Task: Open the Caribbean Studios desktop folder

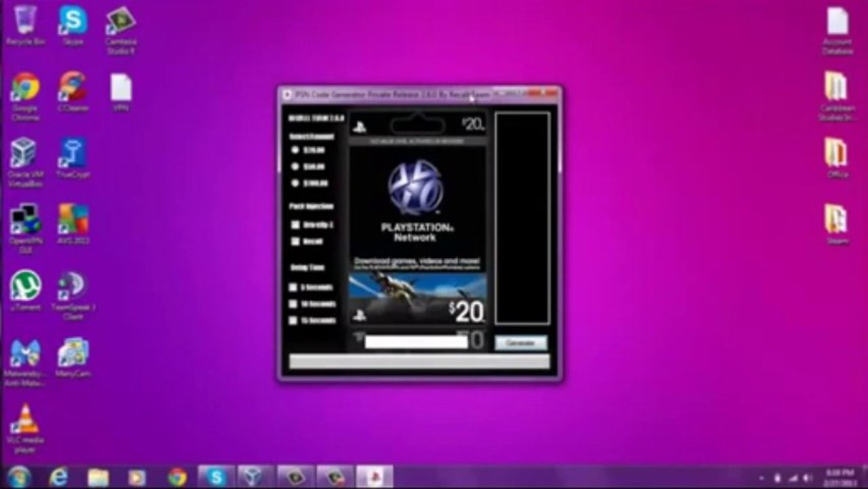Action: point(837,96)
